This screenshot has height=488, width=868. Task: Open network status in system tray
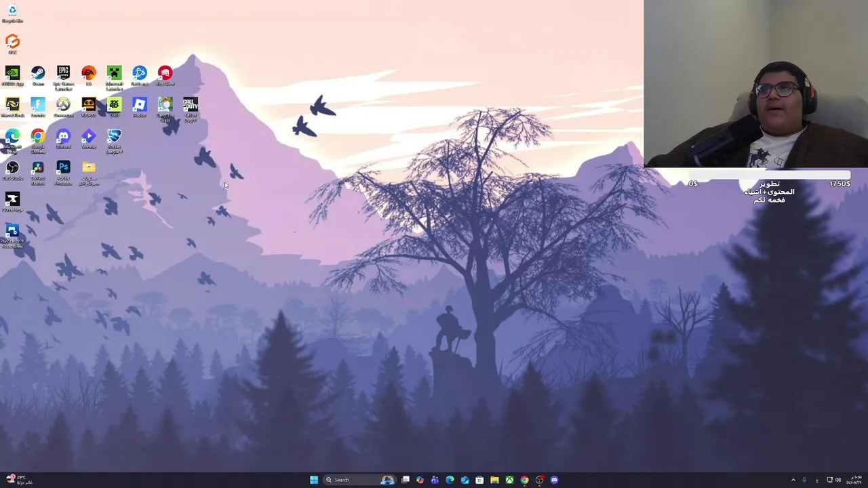[829, 480]
